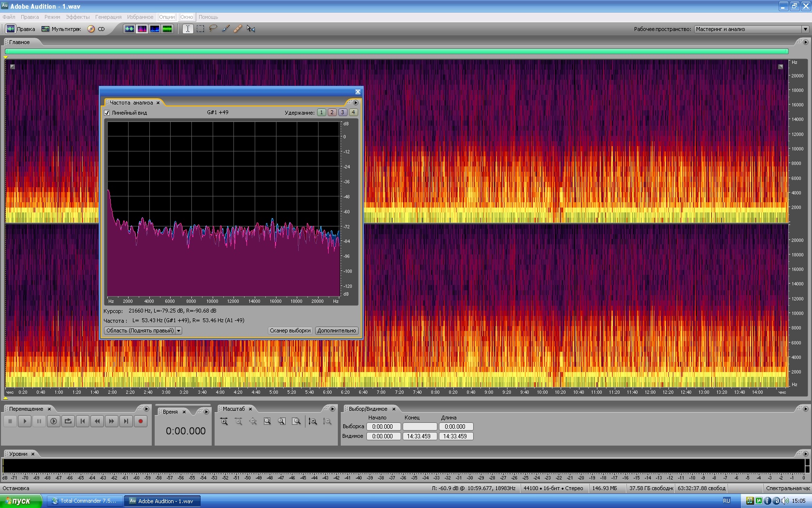812x508 pixels.
Task: Select the Effects Paintbrush tool
Action: click(226, 29)
